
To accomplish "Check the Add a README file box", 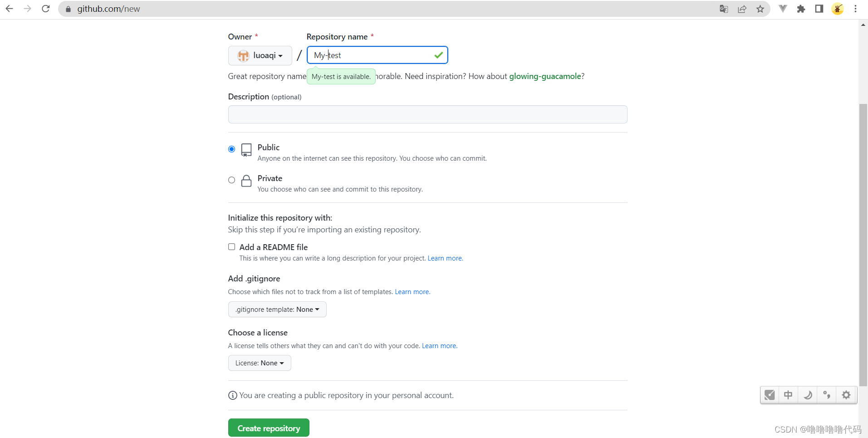I will pos(231,246).
